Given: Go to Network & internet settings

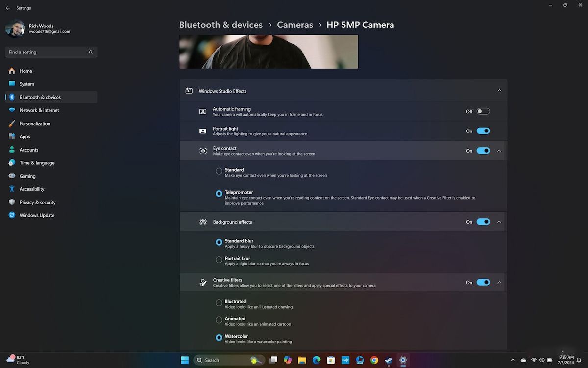Looking at the screenshot, I should click(51, 110).
